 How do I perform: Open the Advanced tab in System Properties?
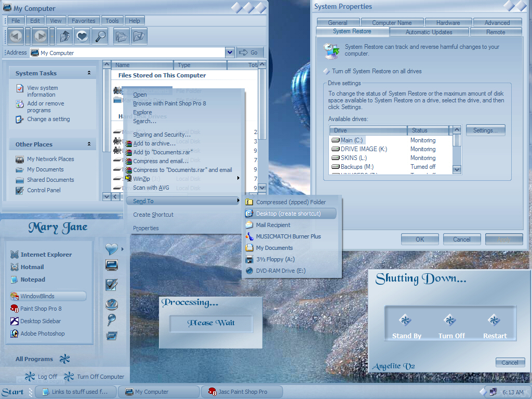497,23
